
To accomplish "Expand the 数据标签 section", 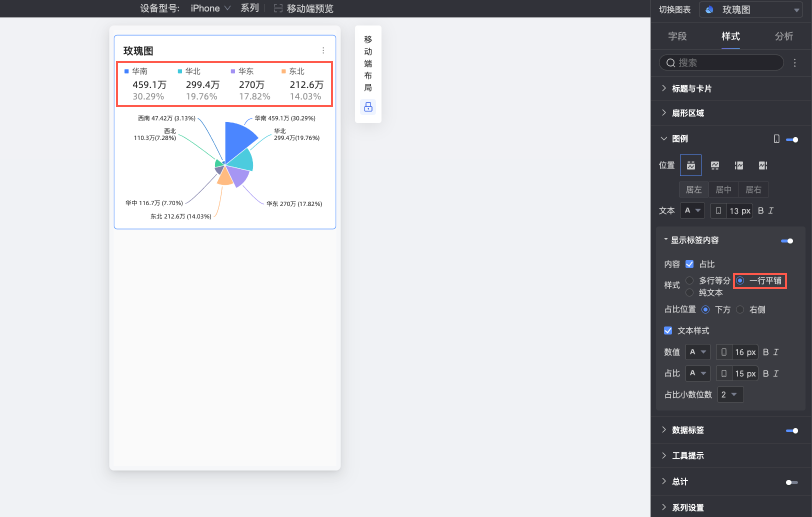I will 663,429.
